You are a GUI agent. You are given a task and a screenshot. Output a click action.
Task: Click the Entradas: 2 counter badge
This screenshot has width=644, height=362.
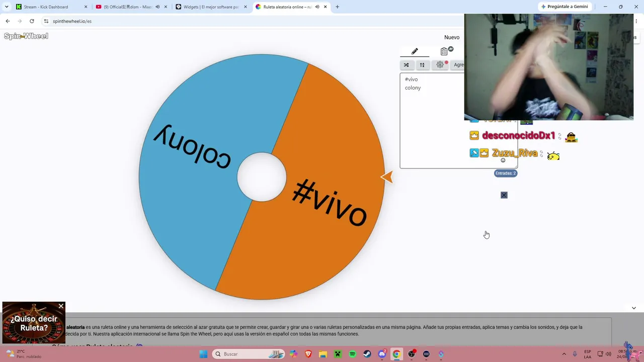506,173
